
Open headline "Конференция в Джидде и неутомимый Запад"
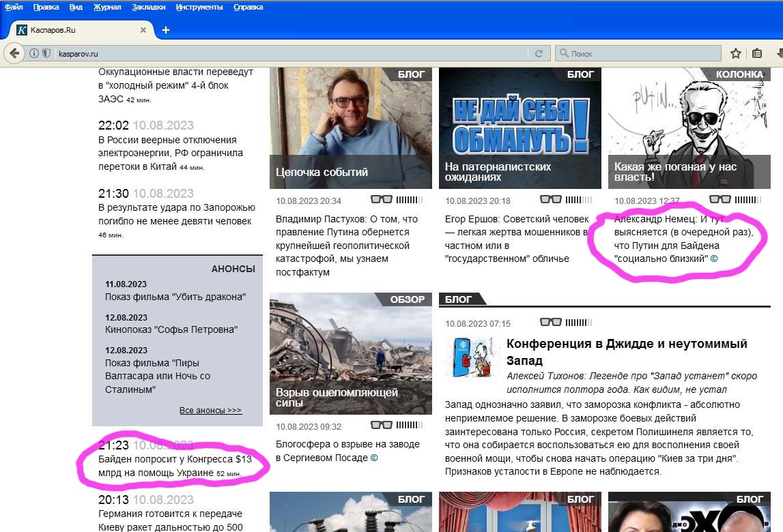point(627,352)
